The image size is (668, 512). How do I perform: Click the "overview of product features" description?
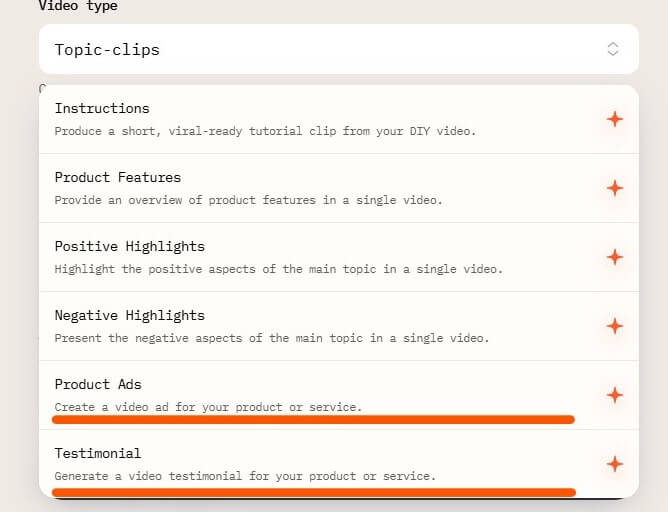click(x=248, y=200)
